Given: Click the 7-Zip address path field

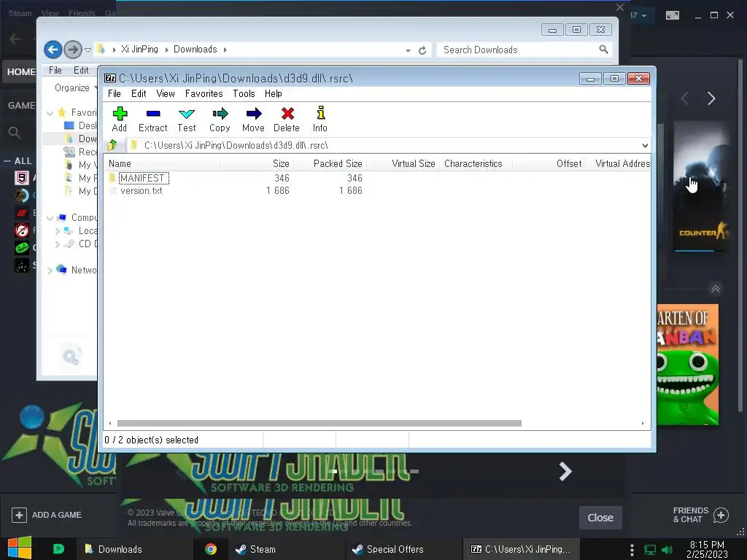Looking at the screenshot, I should click(x=384, y=145).
